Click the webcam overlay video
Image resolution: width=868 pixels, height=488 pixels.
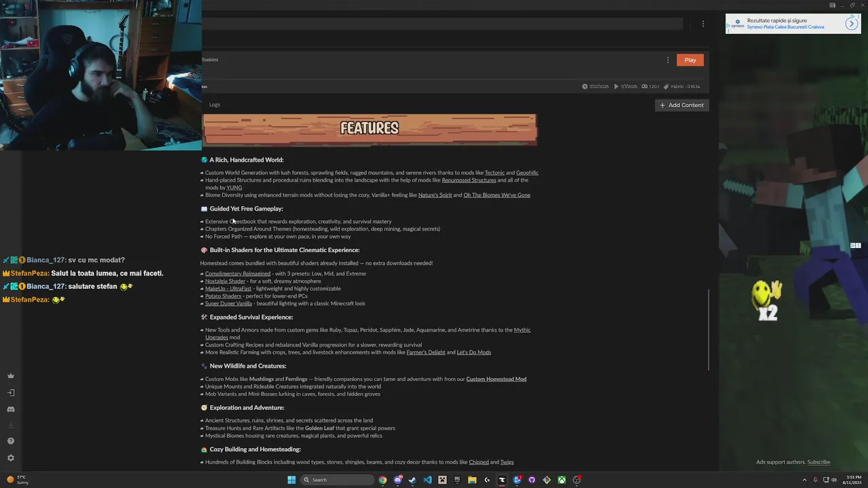click(x=100, y=75)
